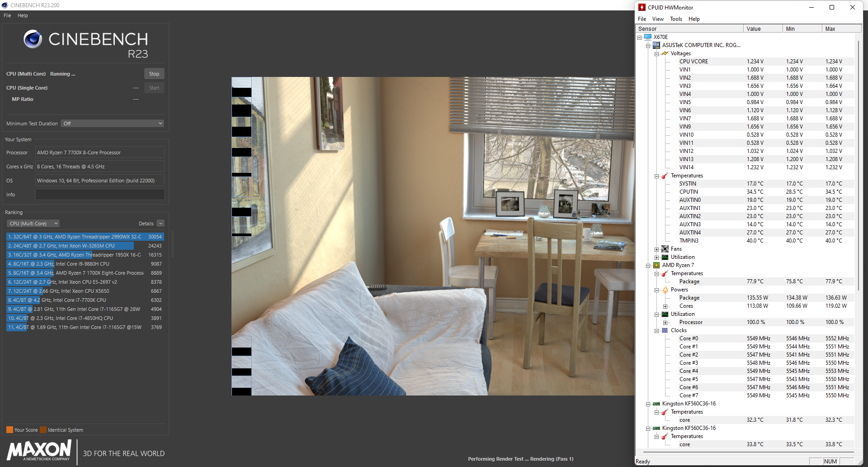Viewport: 868px width, 467px height.
Task: Expand the Fans tree section
Action: (x=656, y=249)
